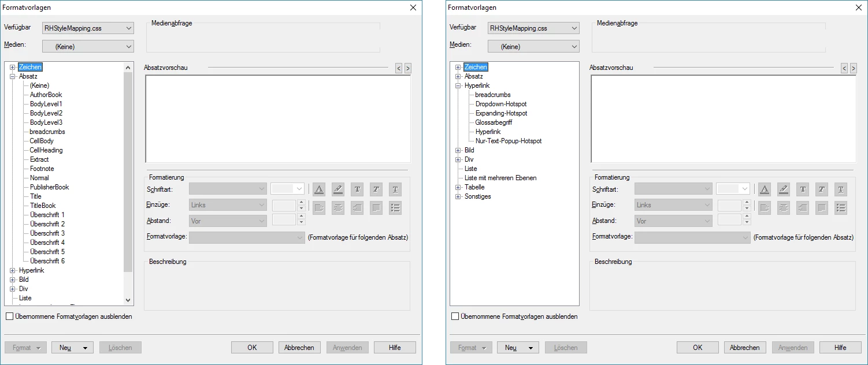868x365 pixels.
Task: Click Einzüge value stepper up in left dialog
Action: pos(301,202)
